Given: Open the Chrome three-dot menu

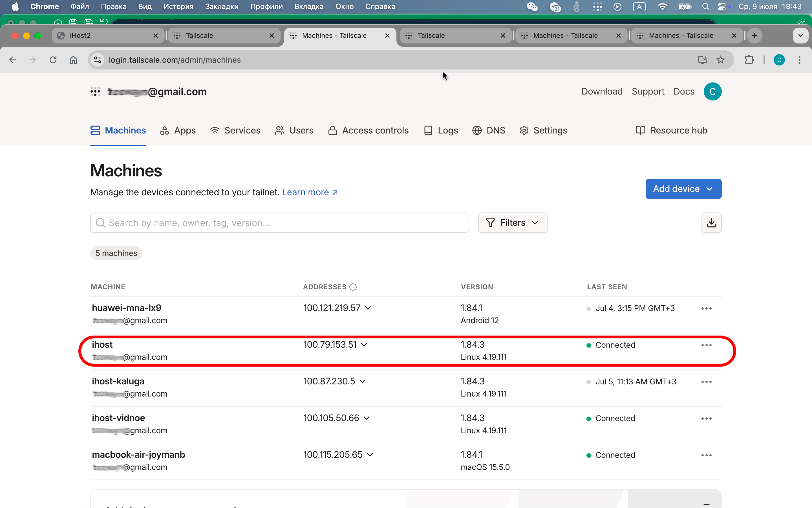Looking at the screenshot, I should click(x=800, y=60).
